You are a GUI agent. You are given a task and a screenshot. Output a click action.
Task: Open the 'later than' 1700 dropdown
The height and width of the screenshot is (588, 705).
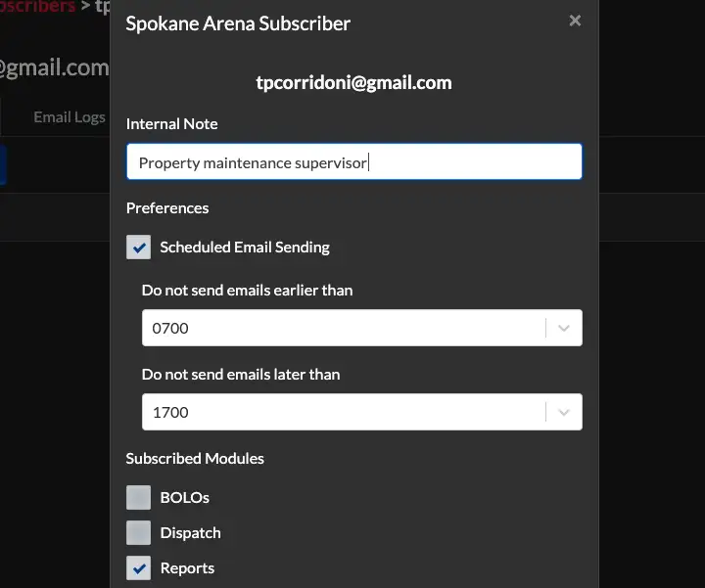click(362, 412)
